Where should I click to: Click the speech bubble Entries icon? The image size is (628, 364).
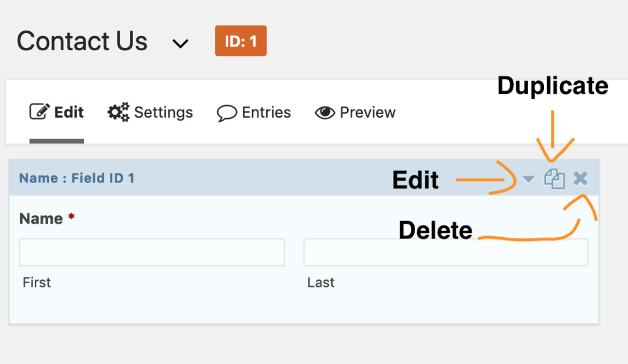click(227, 113)
